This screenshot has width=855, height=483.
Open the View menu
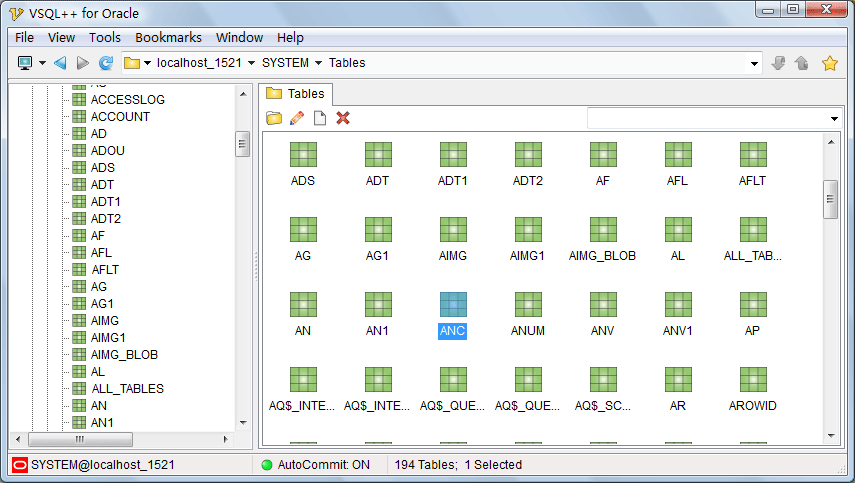[61, 38]
